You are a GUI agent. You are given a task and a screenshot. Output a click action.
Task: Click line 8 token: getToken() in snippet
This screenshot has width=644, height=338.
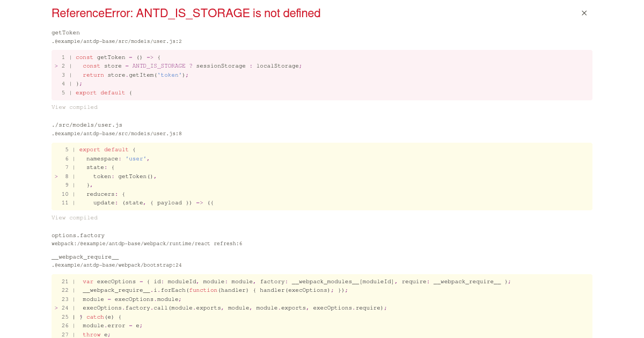point(123,176)
